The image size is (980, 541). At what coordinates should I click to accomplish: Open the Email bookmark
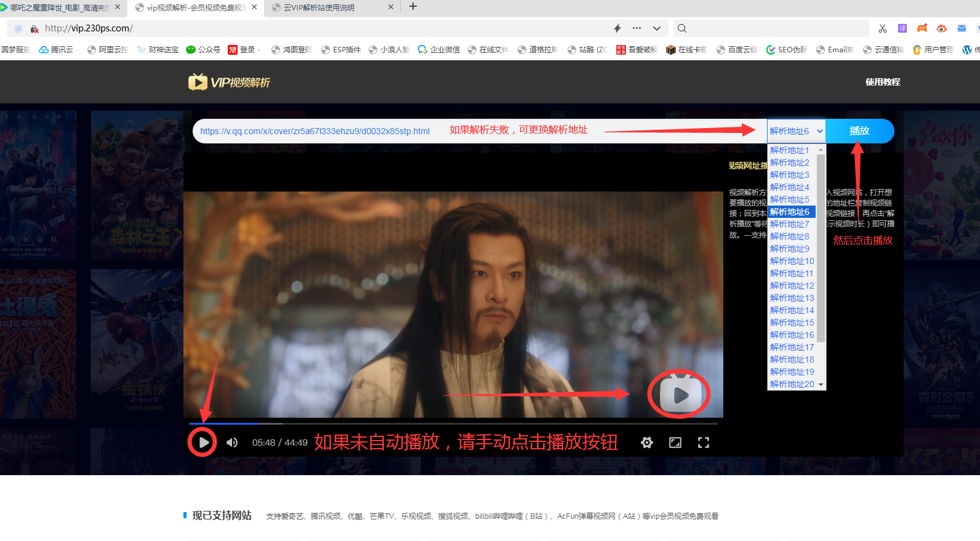click(835, 50)
